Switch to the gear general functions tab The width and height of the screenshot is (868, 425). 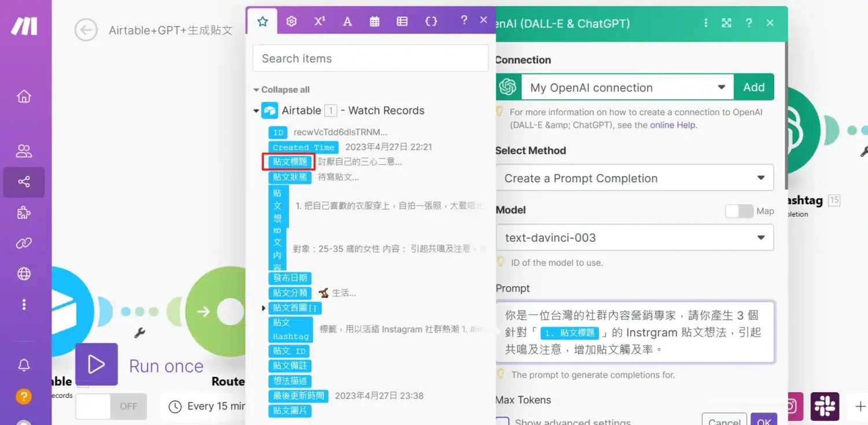point(292,21)
